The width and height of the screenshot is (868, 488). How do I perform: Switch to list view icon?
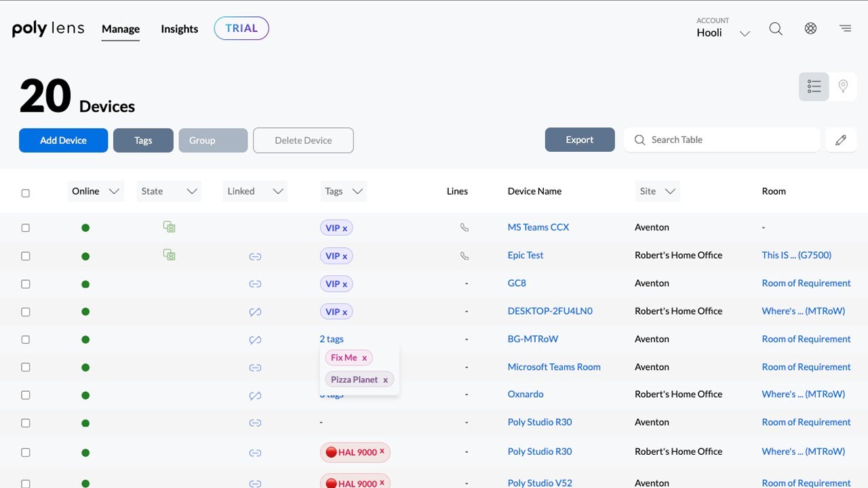pos(814,87)
